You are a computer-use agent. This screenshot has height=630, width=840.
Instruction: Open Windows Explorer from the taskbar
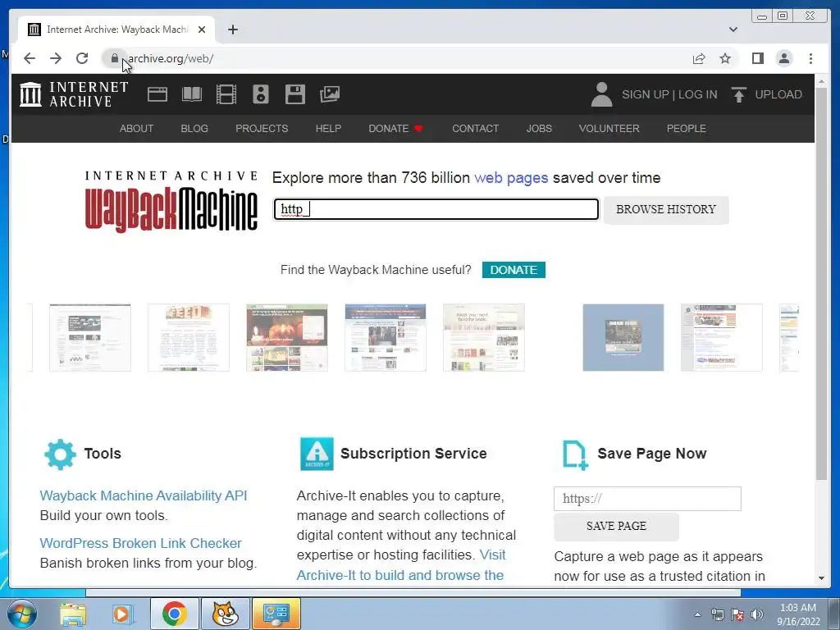pyautogui.click(x=73, y=614)
